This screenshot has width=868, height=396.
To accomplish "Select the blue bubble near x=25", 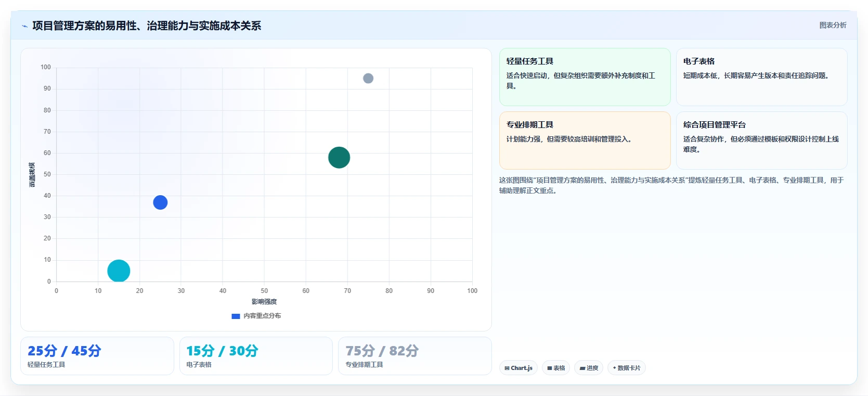I will [x=160, y=202].
